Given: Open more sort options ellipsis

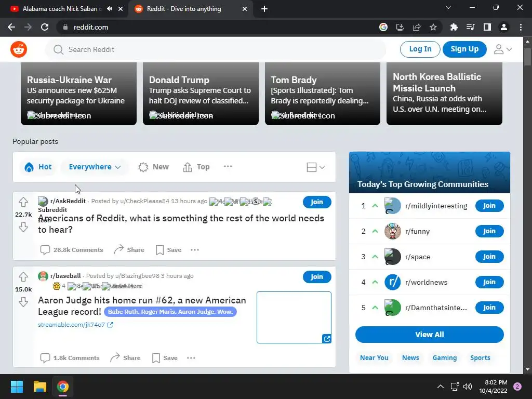Looking at the screenshot, I should (x=228, y=166).
